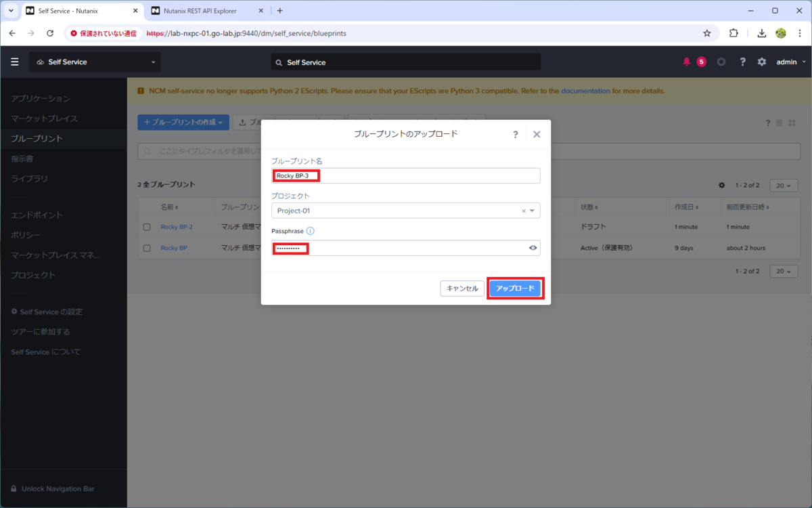The image size is (812, 508).
Task: Open the top page-size 20 dropdown
Action: click(784, 185)
